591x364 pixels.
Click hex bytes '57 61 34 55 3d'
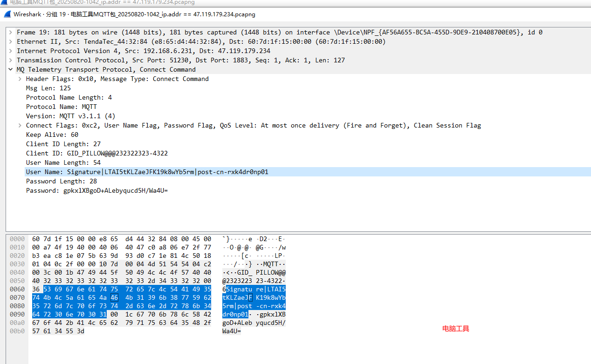pyautogui.click(x=58, y=331)
